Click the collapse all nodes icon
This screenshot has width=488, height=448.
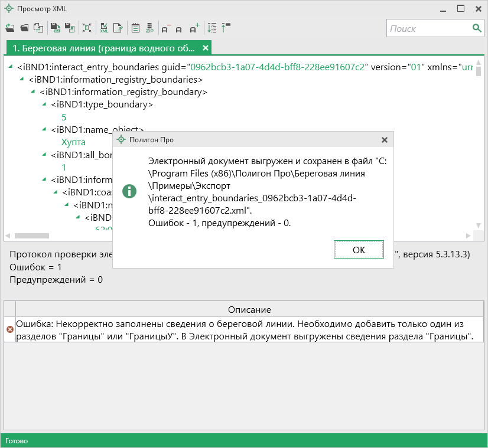[226, 28]
